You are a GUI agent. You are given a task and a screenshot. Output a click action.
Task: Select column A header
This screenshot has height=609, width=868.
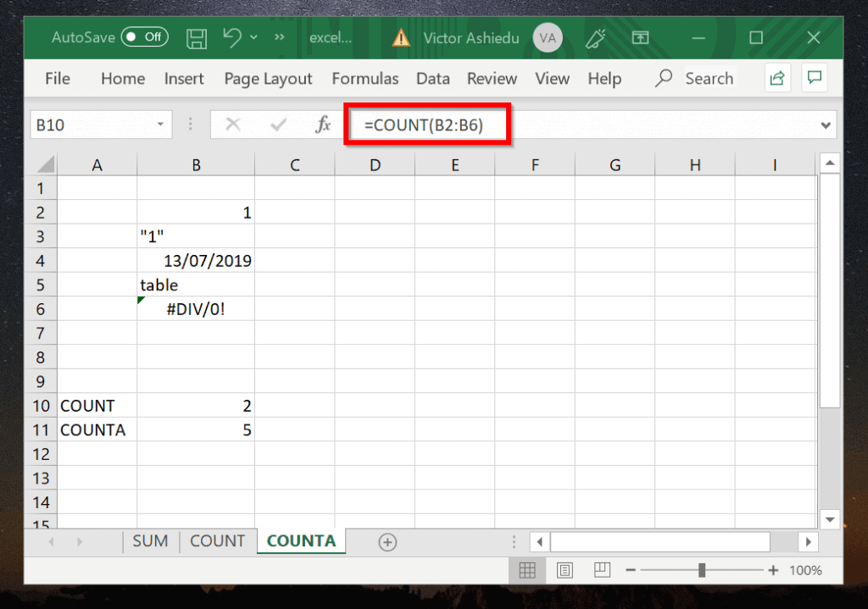pyautogui.click(x=97, y=165)
